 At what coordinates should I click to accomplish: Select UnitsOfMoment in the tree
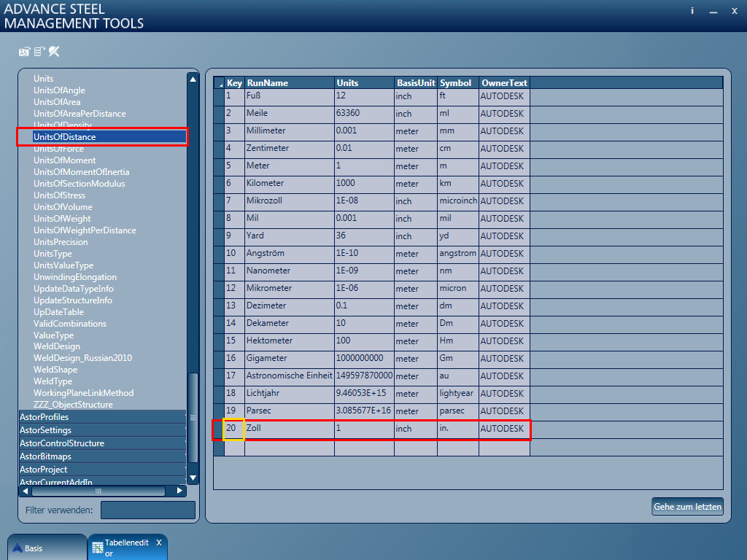[64, 160]
